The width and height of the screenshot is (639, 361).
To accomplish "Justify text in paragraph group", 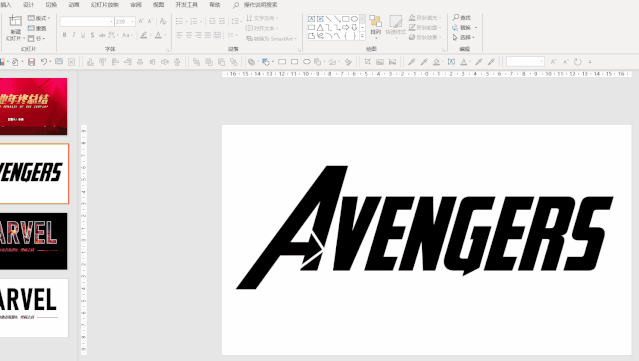I will (x=208, y=35).
